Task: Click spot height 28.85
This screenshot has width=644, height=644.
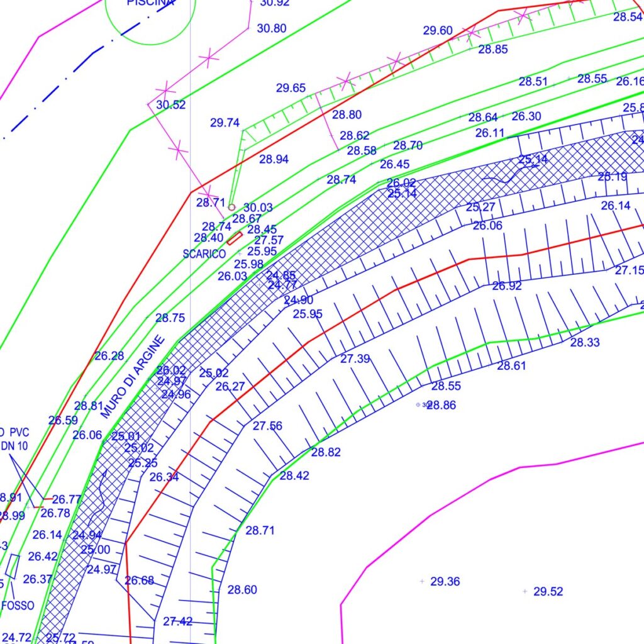Action: [493, 49]
